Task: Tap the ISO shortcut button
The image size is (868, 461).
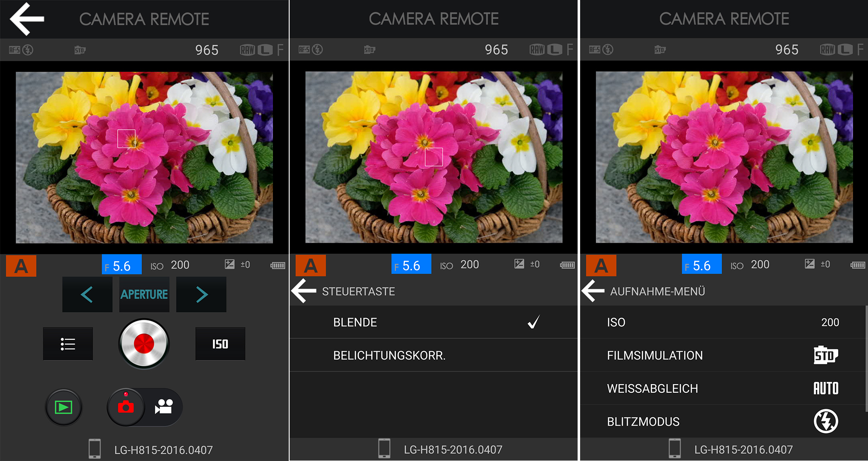Action: click(220, 344)
